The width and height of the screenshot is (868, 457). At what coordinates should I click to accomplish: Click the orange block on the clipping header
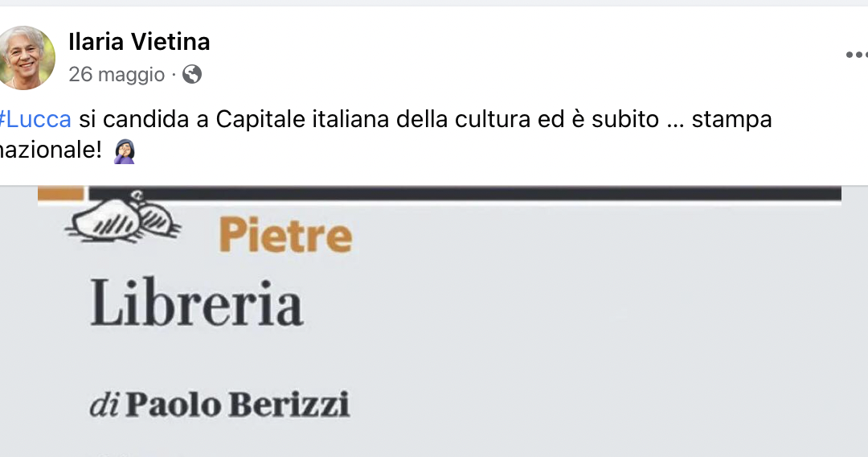(60, 193)
